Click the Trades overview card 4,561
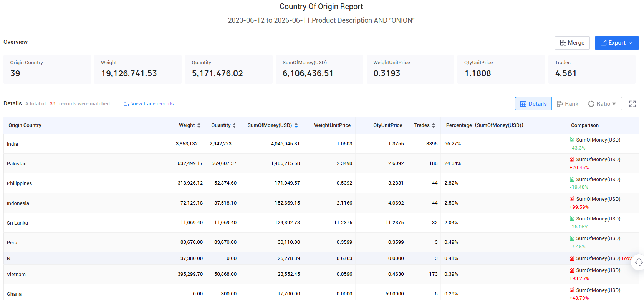The image size is (644, 300). (592, 69)
